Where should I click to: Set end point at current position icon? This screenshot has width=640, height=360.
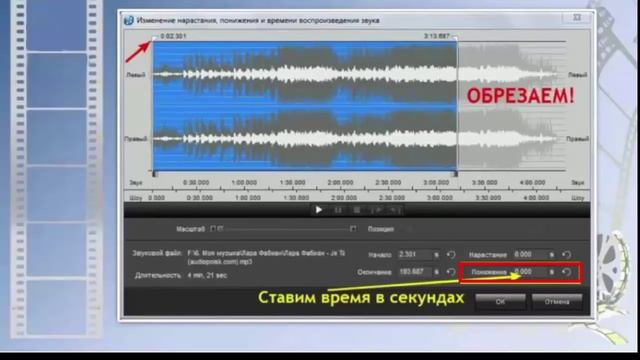(x=395, y=210)
